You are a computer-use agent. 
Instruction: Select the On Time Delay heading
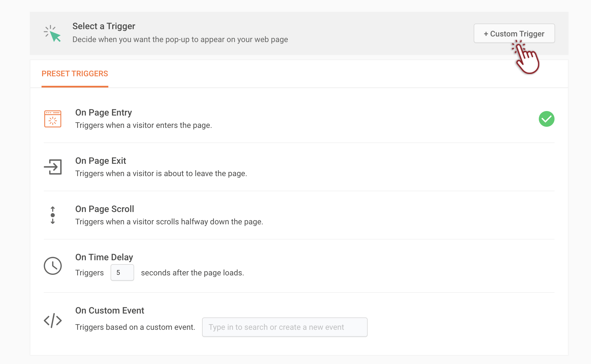(104, 257)
